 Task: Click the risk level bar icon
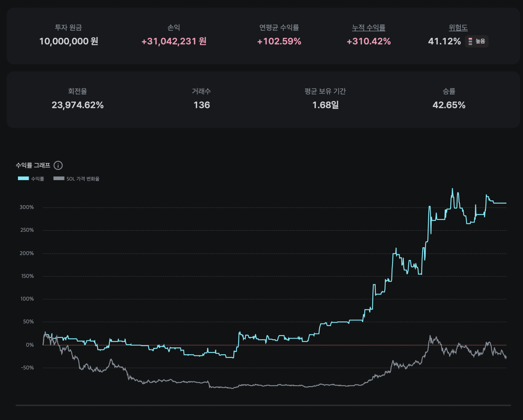(x=470, y=41)
